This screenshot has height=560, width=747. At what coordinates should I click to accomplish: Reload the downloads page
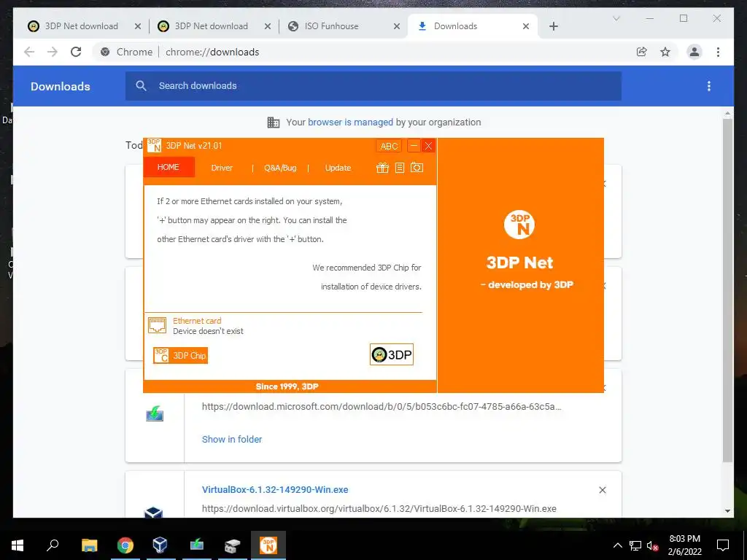(76, 52)
